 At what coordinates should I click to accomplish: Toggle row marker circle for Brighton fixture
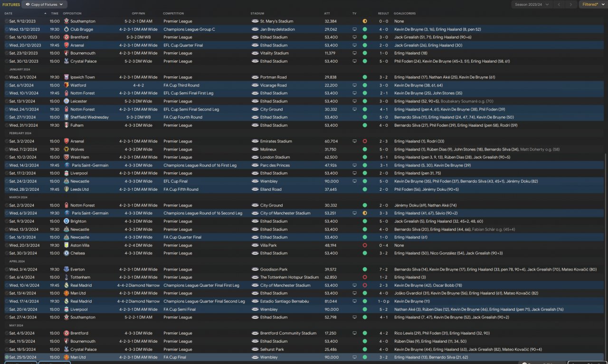[7, 221]
